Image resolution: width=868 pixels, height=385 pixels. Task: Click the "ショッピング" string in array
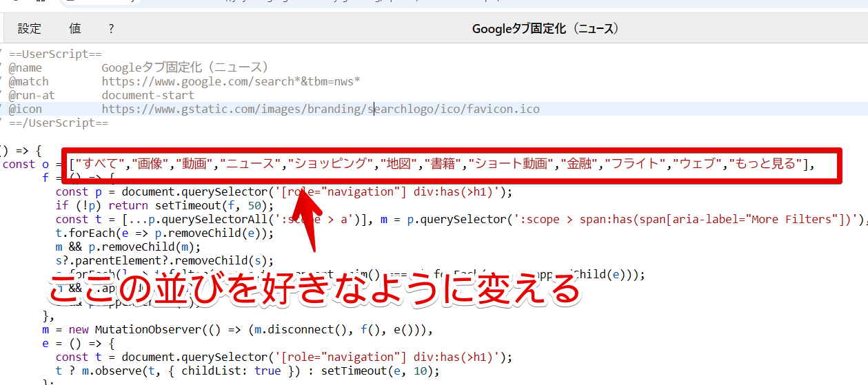point(330,164)
